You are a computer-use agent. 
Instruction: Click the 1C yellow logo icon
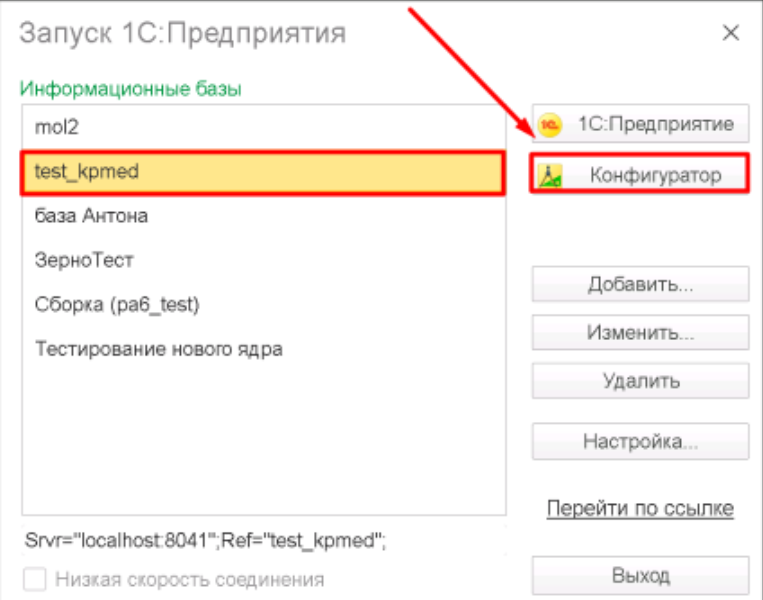(x=550, y=125)
